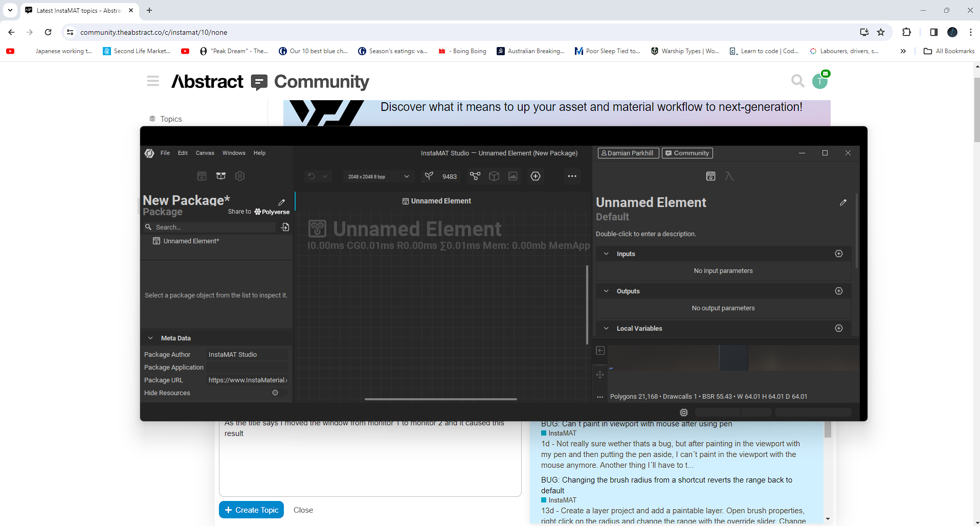
Task: Click the processor chip icon in status bar
Action: (x=684, y=412)
